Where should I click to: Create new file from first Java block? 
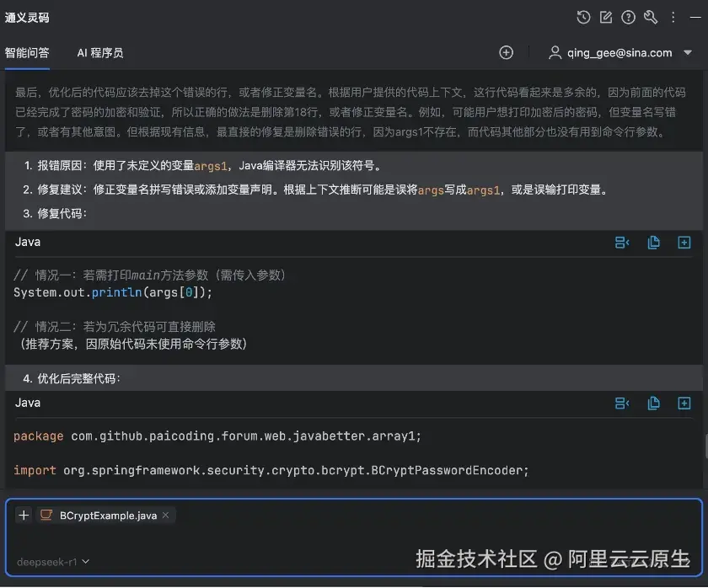(x=684, y=243)
